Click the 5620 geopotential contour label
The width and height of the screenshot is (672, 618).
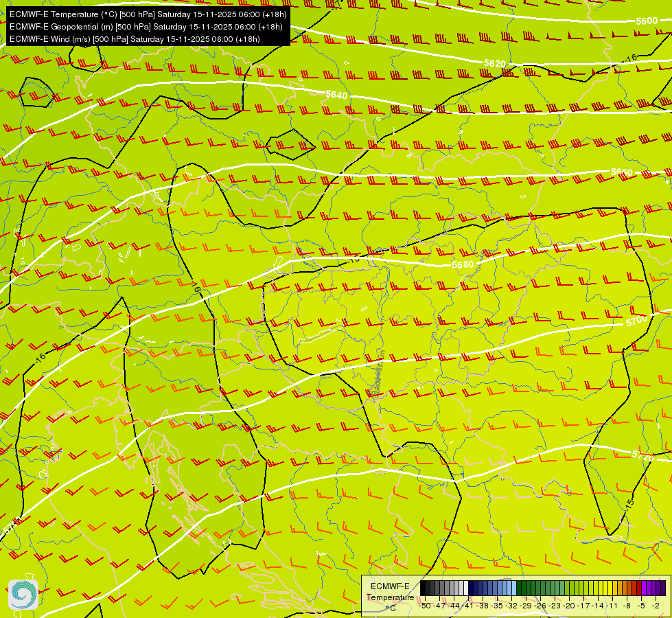click(495, 63)
